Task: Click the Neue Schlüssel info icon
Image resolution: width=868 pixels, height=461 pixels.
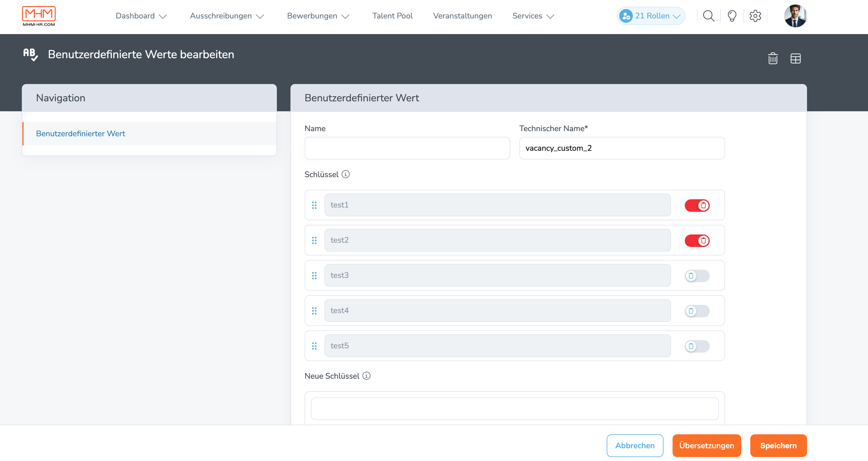Action: click(x=366, y=376)
